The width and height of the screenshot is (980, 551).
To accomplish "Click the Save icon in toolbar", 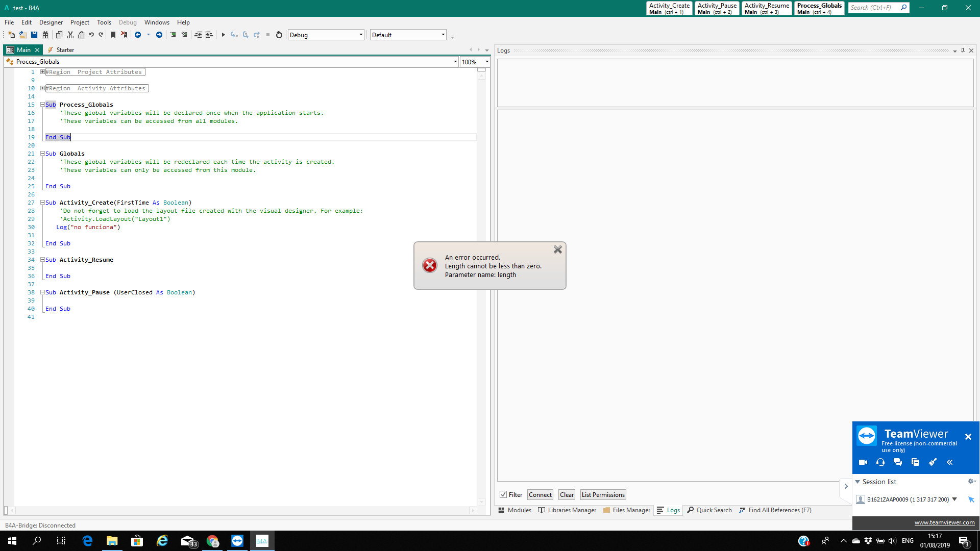I will (34, 35).
